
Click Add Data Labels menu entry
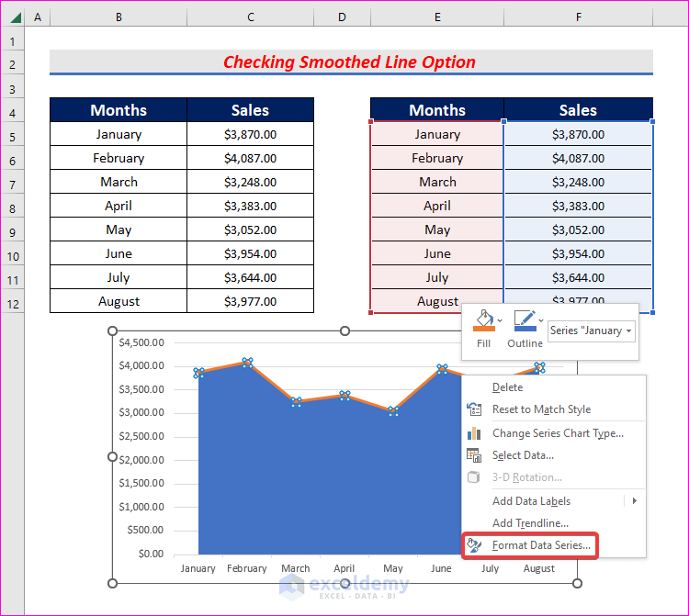pyautogui.click(x=531, y=501)
